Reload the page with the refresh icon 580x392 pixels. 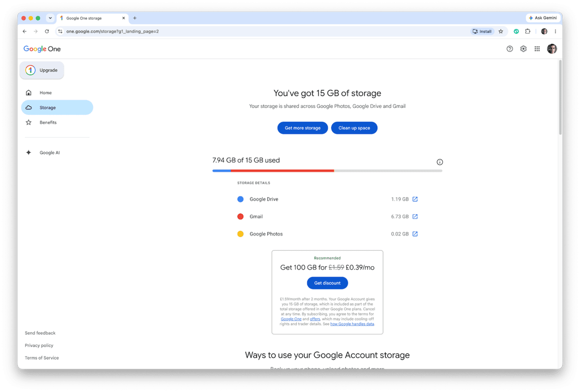pyautogui.click(x=47, y=31)
